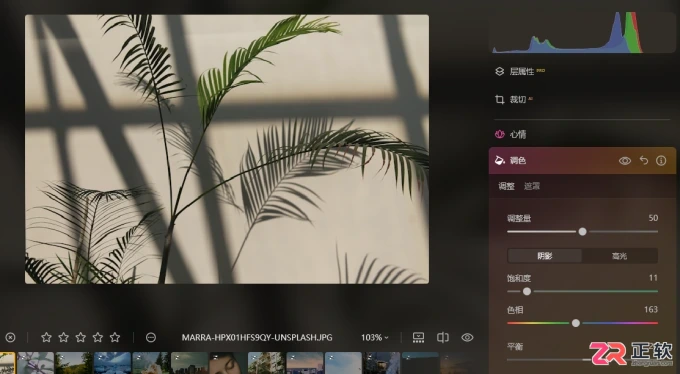Rate the photo one star

tap(46, 338)
